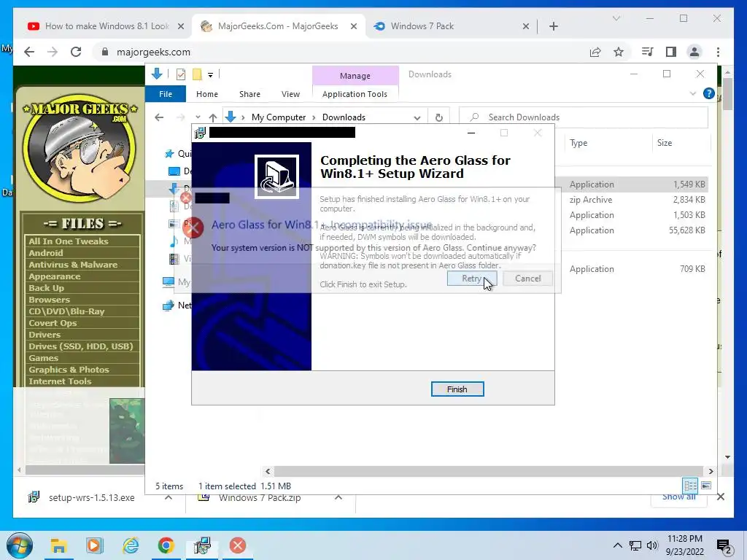The height and width of the screenshot is (560, 747).
Task: Select Downloads in the address breadcrumb
Action: (344, 117)
